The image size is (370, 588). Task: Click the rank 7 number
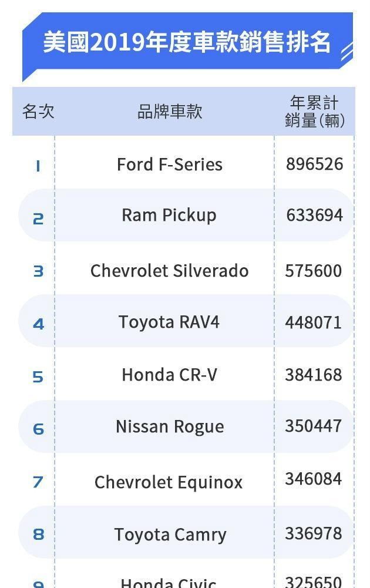38,482
